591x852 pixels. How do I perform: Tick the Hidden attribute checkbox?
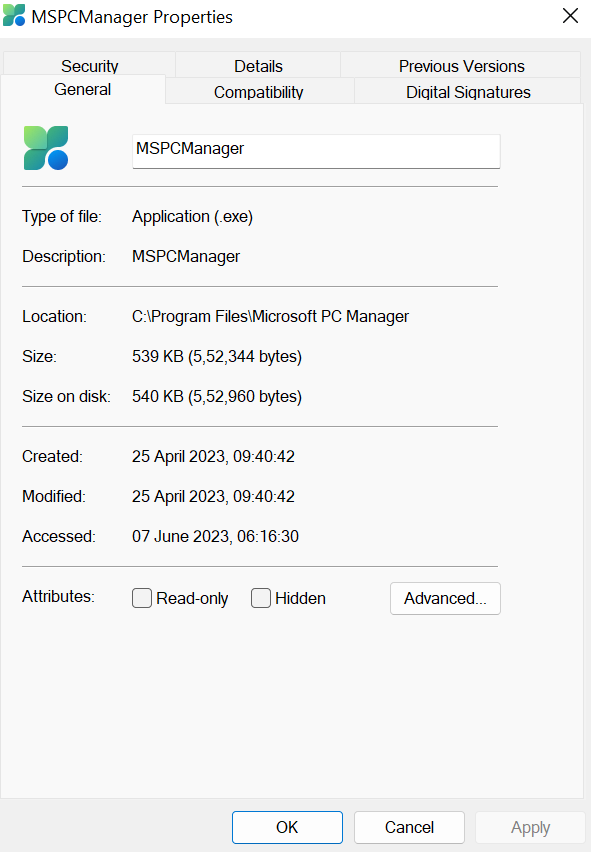[x=261, y=598]
